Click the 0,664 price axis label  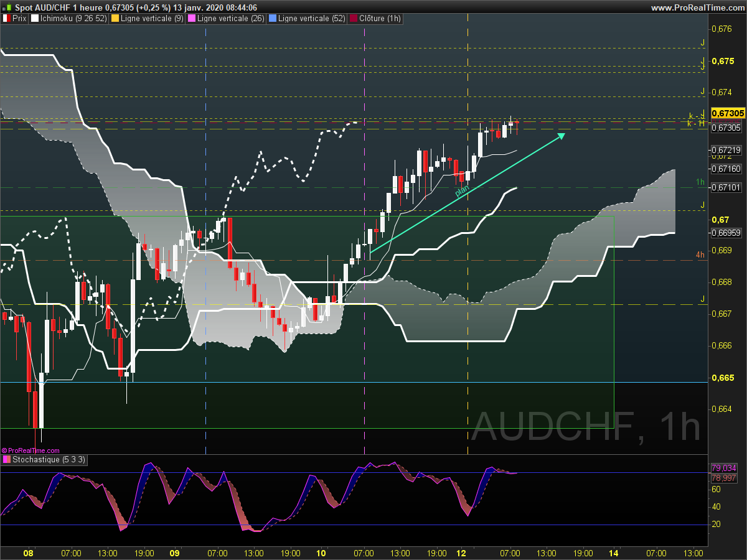point(721,409)
